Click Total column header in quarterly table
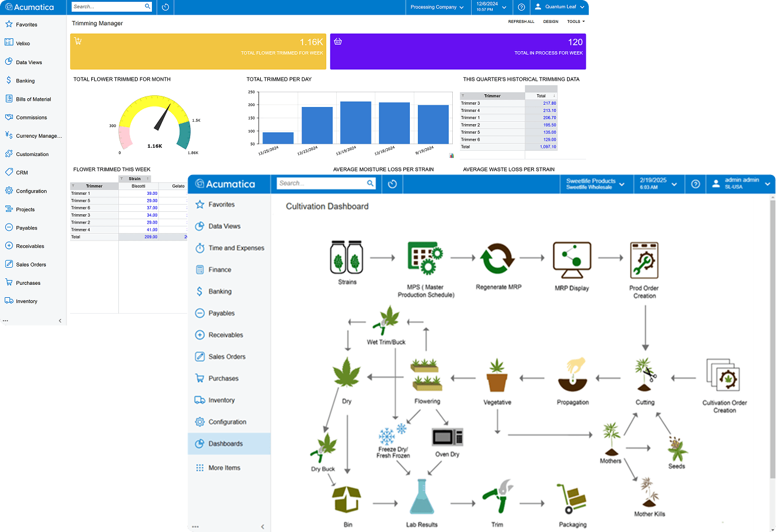This screenshot has height=532, width=776. [541, 96]
